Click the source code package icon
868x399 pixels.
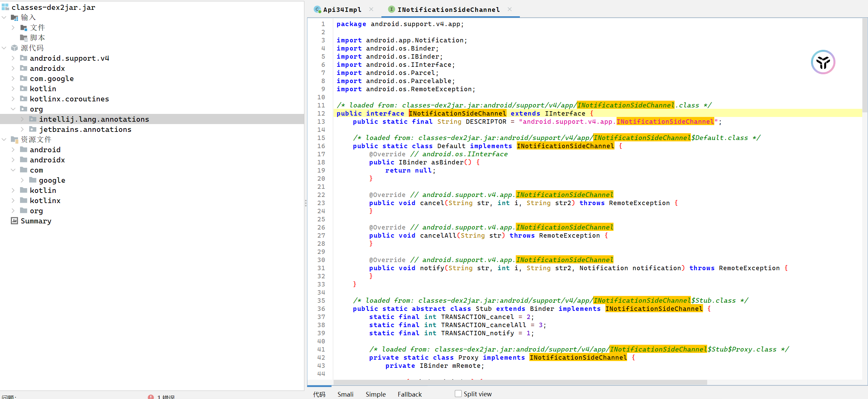point(14,48)
